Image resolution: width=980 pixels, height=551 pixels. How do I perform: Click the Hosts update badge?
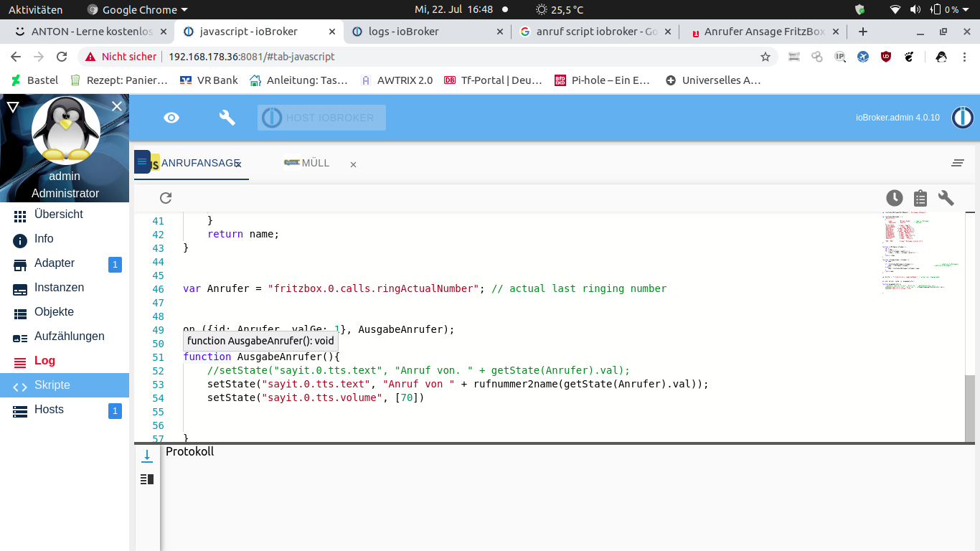click(115, 411)
